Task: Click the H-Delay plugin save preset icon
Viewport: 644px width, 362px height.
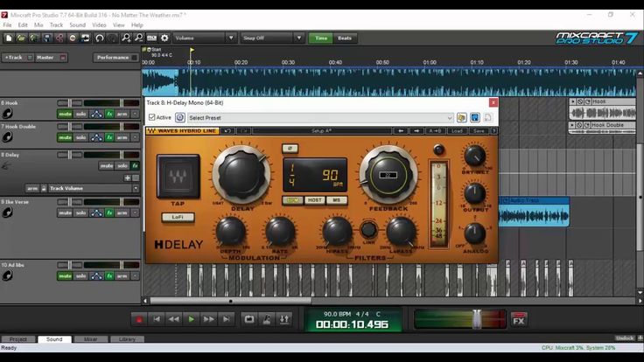Action: 475,118
